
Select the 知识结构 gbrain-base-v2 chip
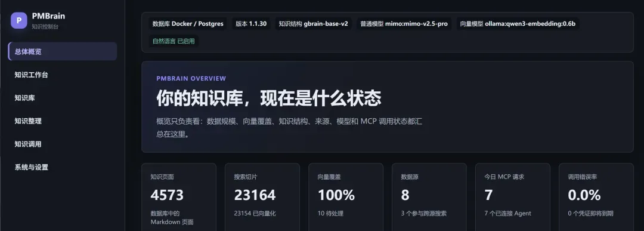(x=314, y=24)
